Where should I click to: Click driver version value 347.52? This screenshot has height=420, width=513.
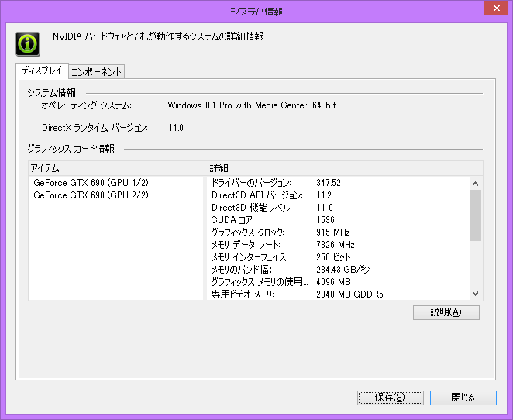coord(329,183)
